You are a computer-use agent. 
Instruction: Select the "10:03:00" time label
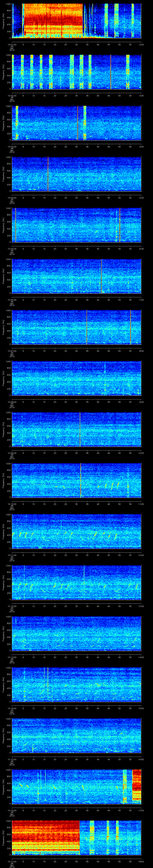(x=12, y=147)
